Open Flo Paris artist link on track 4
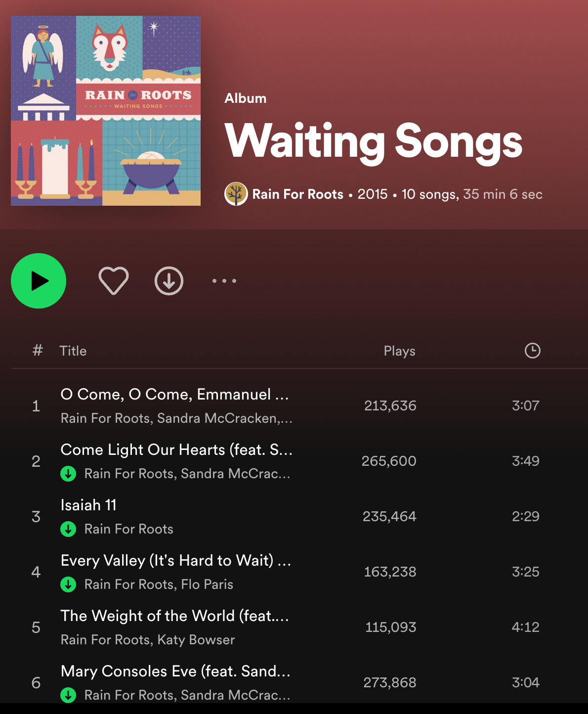Viewport: 588px width, 714px height. tap(207, 584)
